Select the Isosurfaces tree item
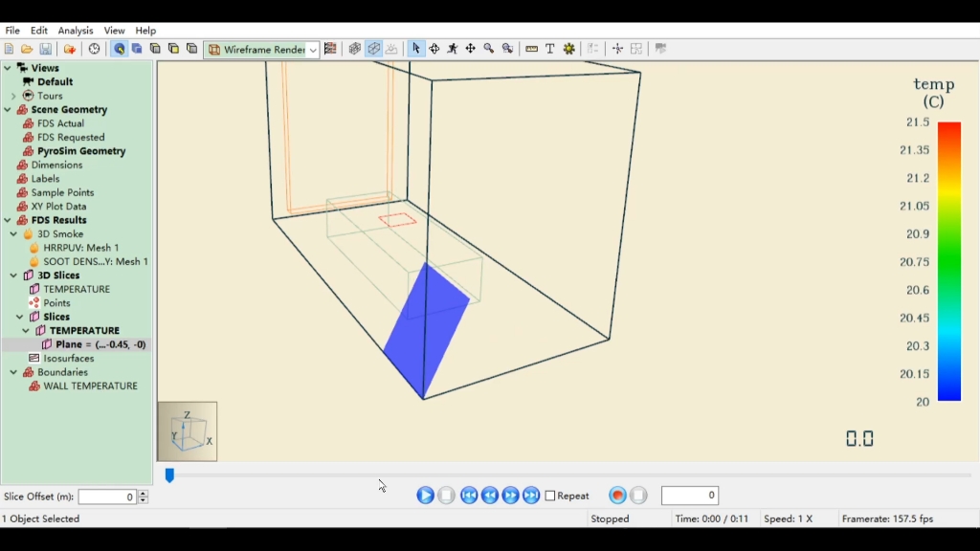Image resolution: width=980 pixels, height=551 pixels. pyautogui.click(x=69, y=359)
